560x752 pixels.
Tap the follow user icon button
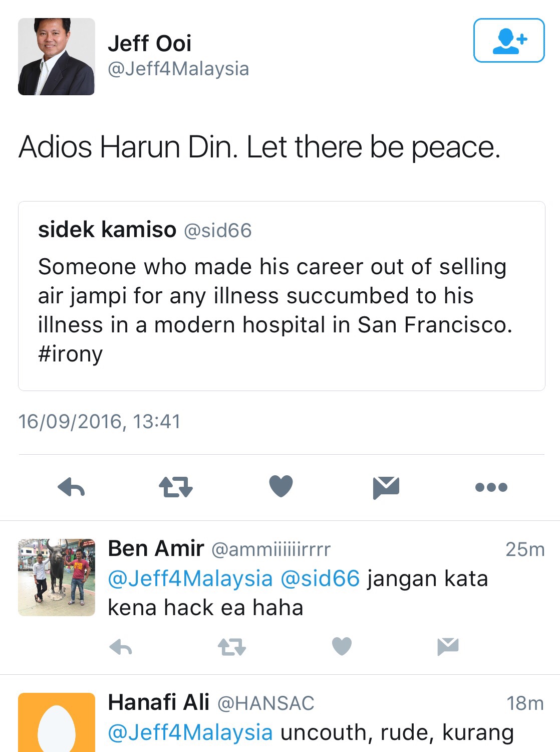click(x=508, y=41)
